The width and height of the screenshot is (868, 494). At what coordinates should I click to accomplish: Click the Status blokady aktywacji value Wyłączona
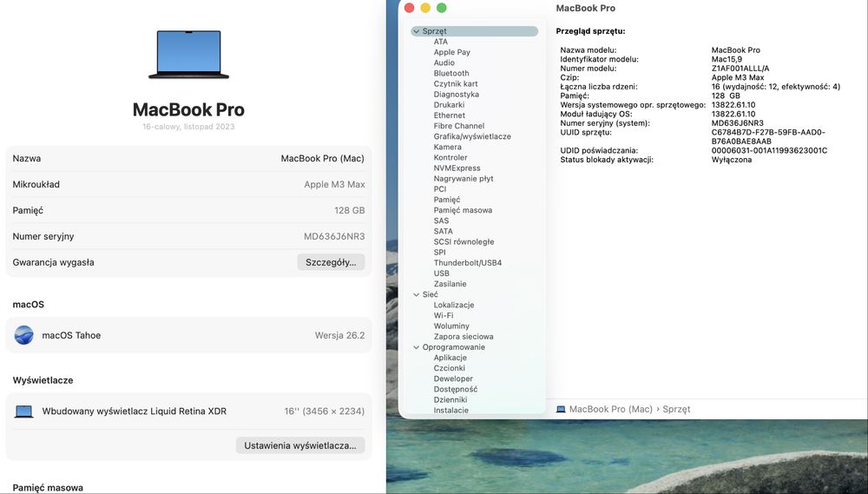(x=731, y=160)
